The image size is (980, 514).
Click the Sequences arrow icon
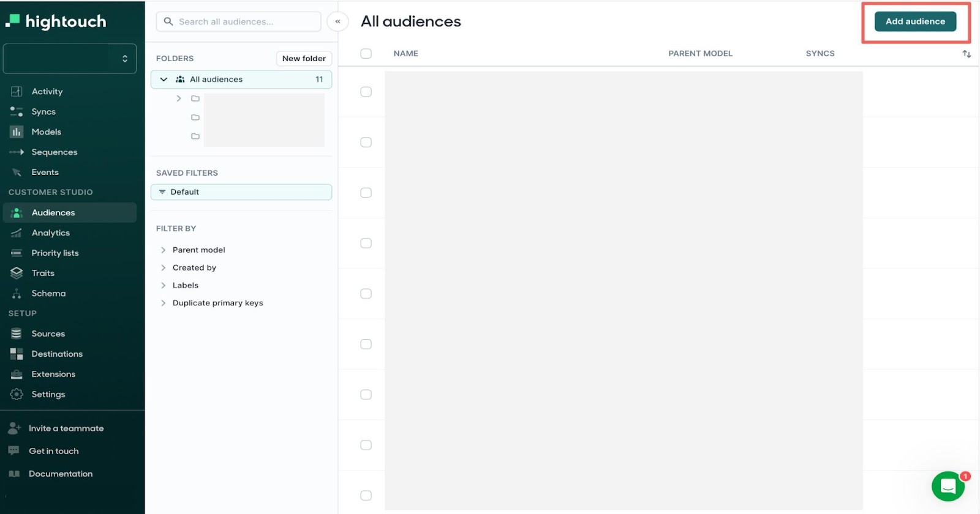(x=17, y=152)
